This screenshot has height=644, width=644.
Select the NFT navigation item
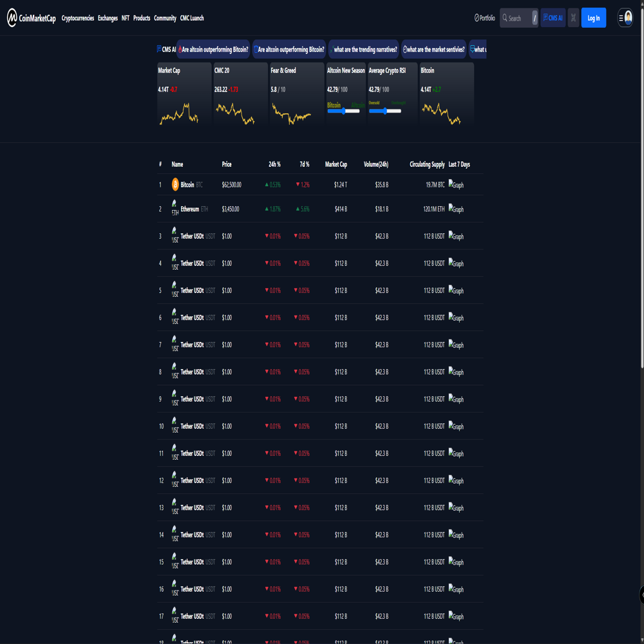coord(126,18)
